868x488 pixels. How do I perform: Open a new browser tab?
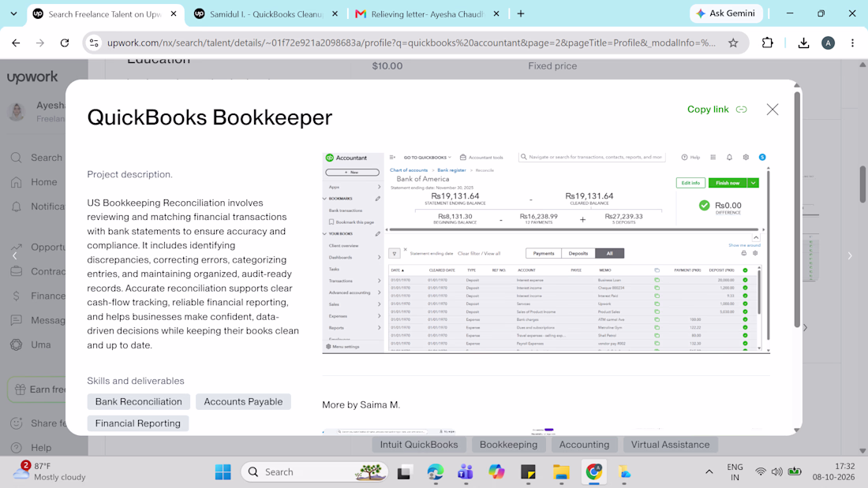click(520, 14)
